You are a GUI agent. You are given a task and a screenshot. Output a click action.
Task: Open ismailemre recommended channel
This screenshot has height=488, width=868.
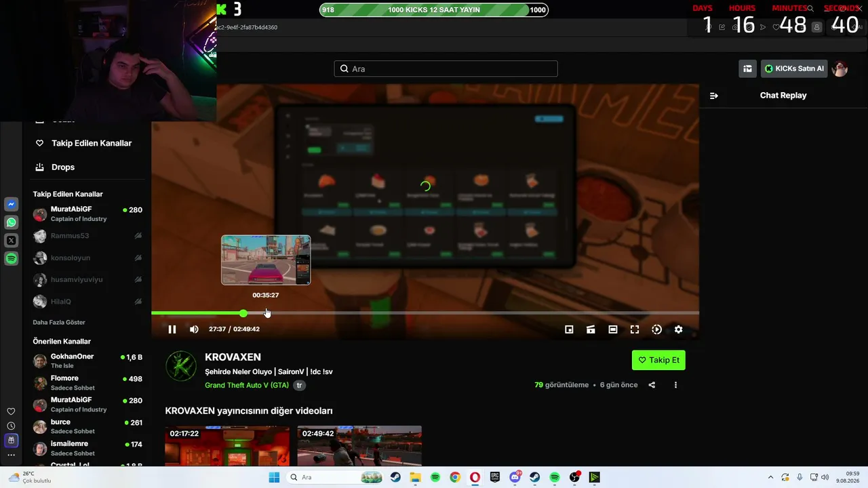coord(88,448)
